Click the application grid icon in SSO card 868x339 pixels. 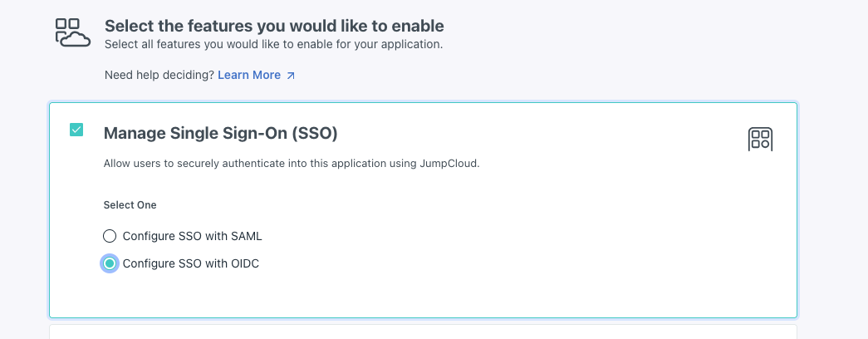[x=760, y=140]
